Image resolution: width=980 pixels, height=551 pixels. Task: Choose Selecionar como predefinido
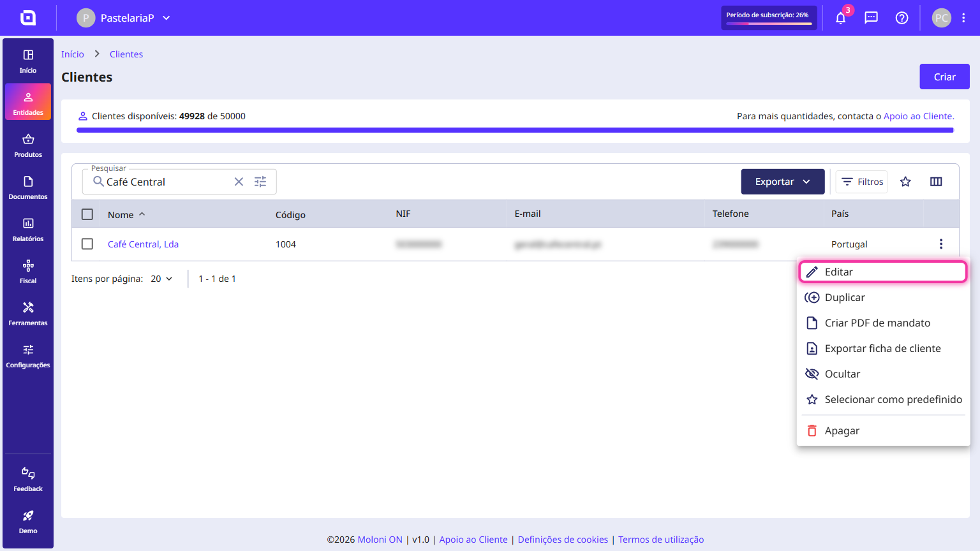coord(883,399)
